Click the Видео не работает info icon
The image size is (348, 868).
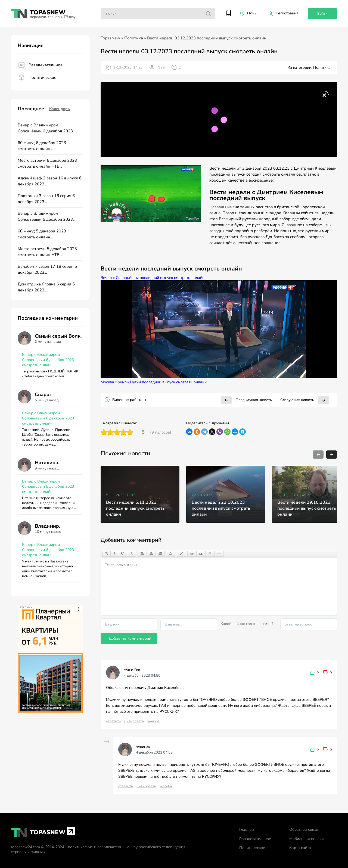(x=107, y=400)
